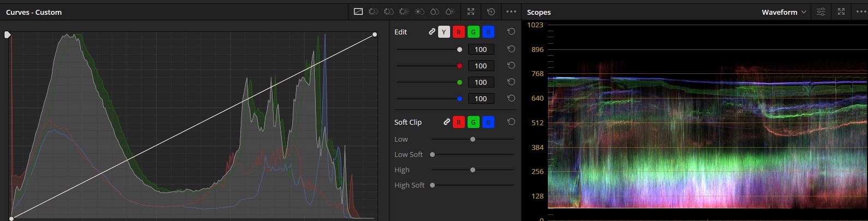Click the Scopes panel title
The width and height of the screenshot is (868, 221).
pyautogui.click(x=539, y=12)
